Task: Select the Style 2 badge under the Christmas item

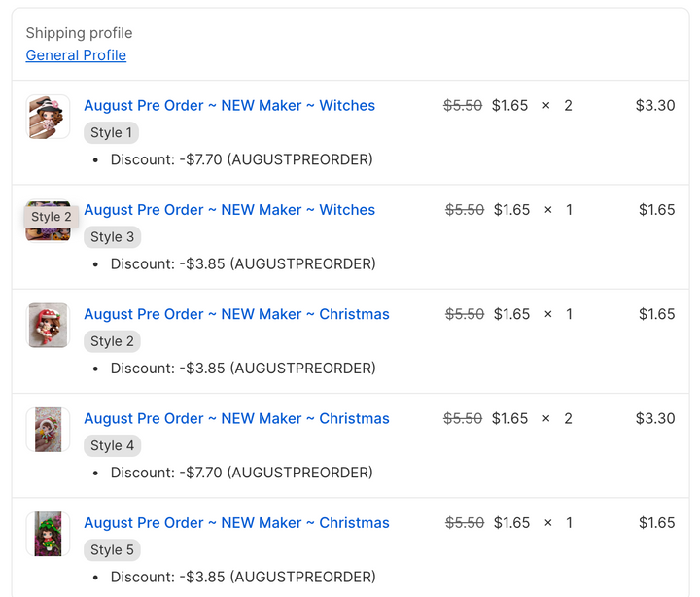Action: point(113,341)
